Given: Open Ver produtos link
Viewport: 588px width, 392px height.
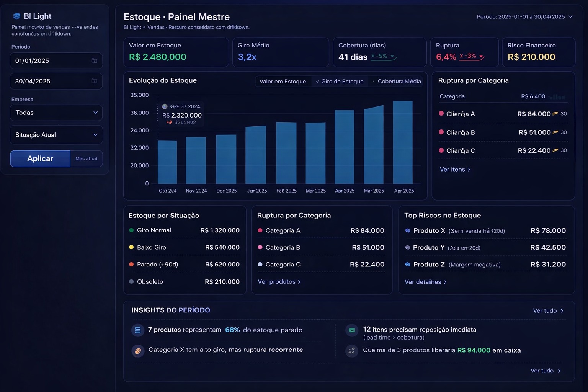Looking at the screenshot, I should point(279,282).
